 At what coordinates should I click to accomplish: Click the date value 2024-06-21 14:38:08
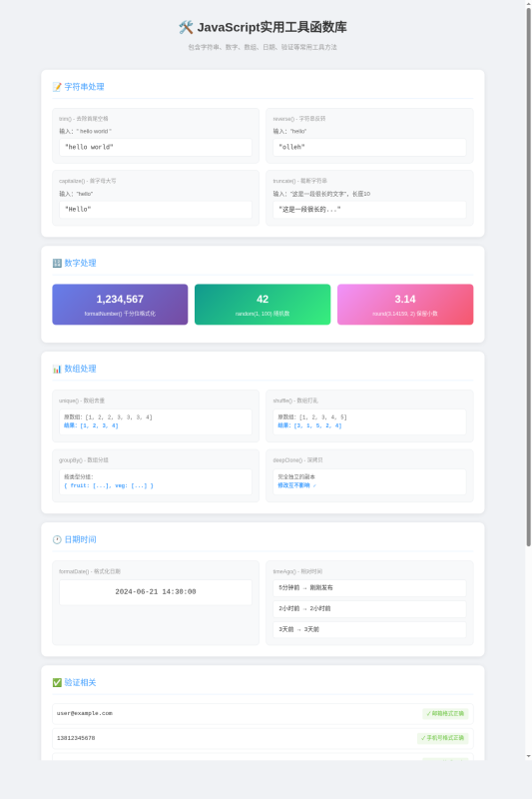click(x=156, y=592)
